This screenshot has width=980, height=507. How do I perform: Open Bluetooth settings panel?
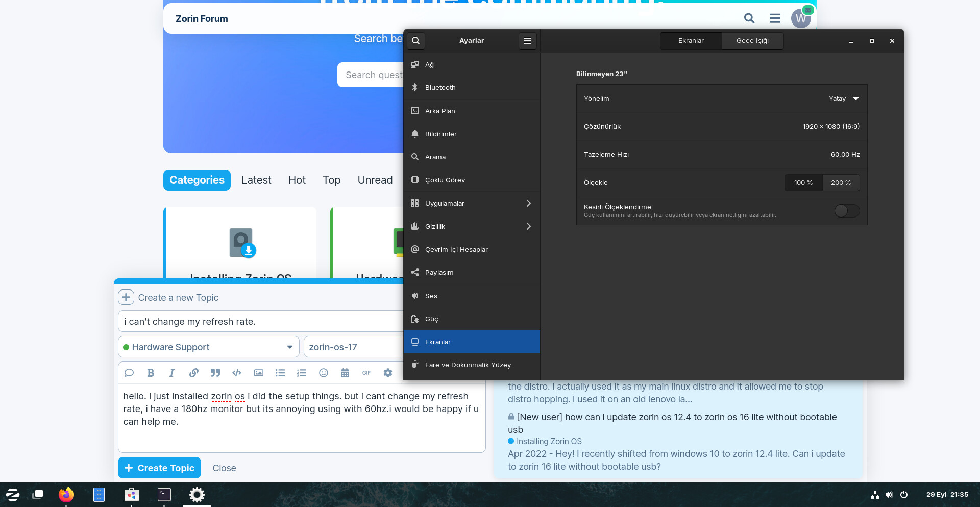coord(472,88)
